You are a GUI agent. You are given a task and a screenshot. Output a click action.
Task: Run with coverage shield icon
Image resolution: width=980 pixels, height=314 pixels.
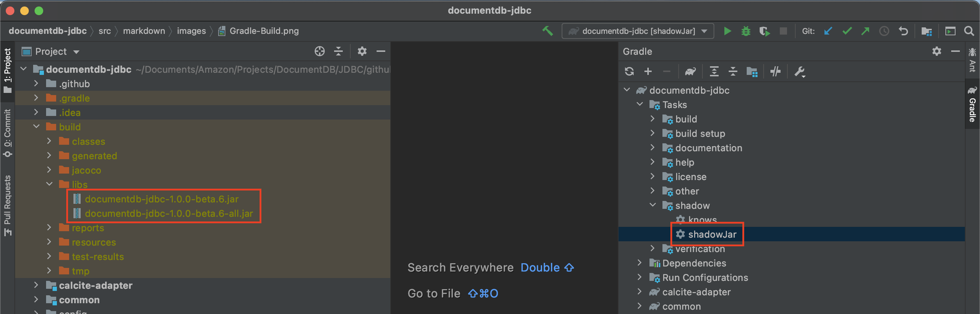click(764, 31)
